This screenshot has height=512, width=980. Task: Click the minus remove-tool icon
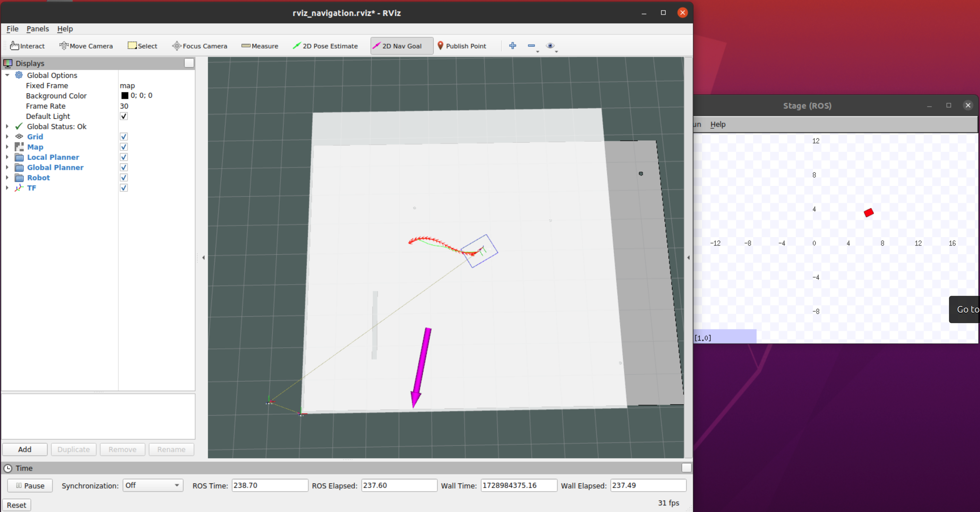pyautogui.click(x=532, y=46)
